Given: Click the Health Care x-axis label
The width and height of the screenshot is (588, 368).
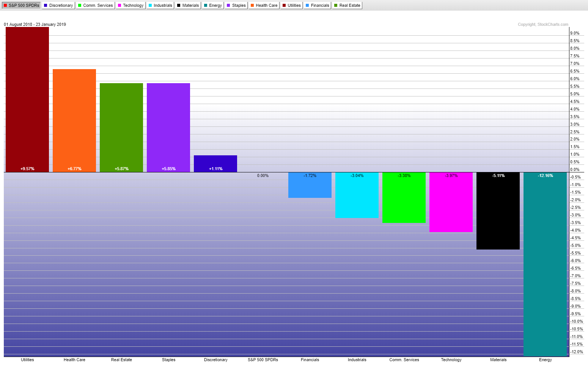Looking at the screenshot, I should point(74,360).
